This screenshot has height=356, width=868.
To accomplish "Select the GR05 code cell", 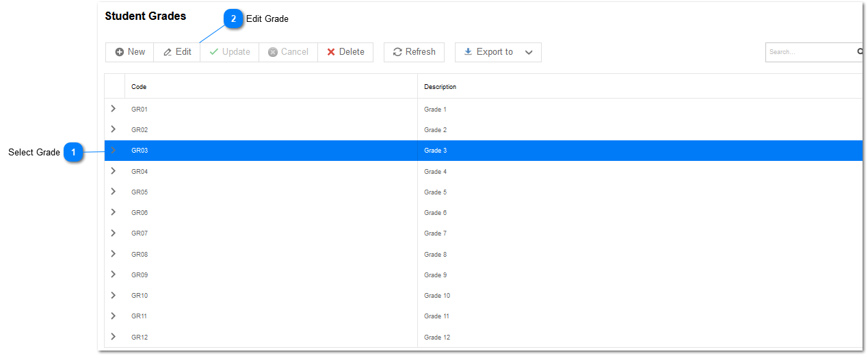I will pyautogui.click(x=271, y=192).
